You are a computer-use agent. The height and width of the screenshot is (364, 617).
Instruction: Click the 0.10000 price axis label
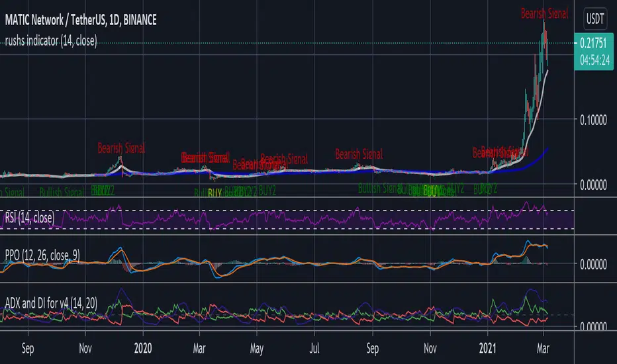point(594,121)
